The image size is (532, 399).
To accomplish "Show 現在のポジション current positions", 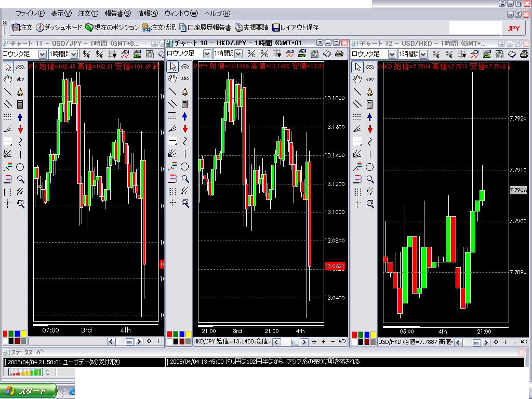I will pyautogui.click(x=112, y=28).
